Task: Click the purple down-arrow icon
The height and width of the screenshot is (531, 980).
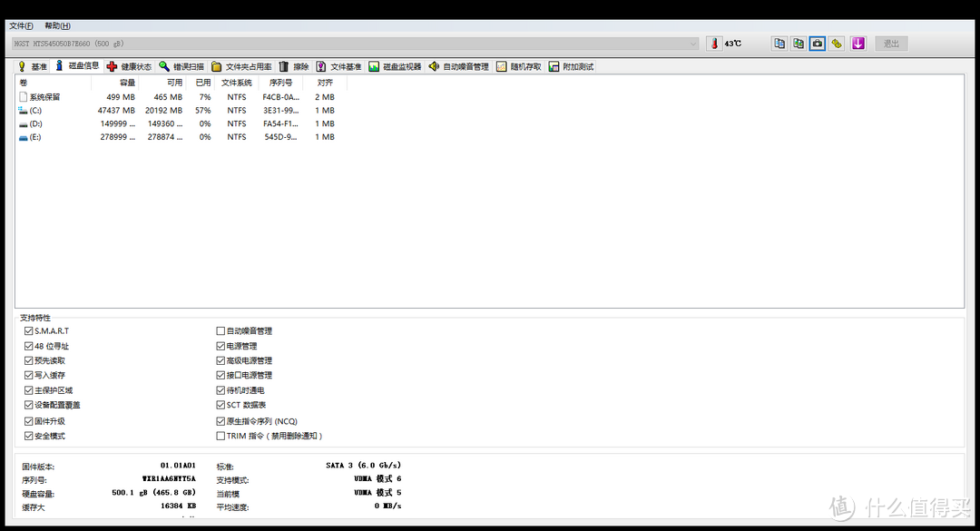Action: tap(858, 44)
